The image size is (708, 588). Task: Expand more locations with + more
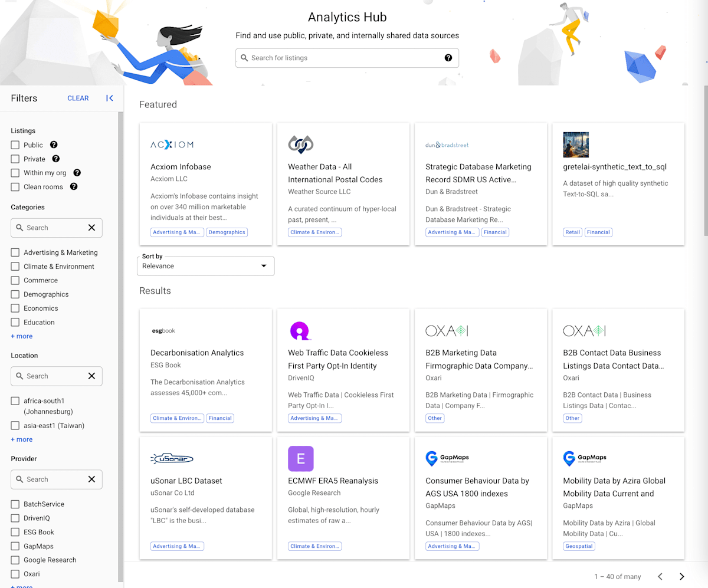22,439
